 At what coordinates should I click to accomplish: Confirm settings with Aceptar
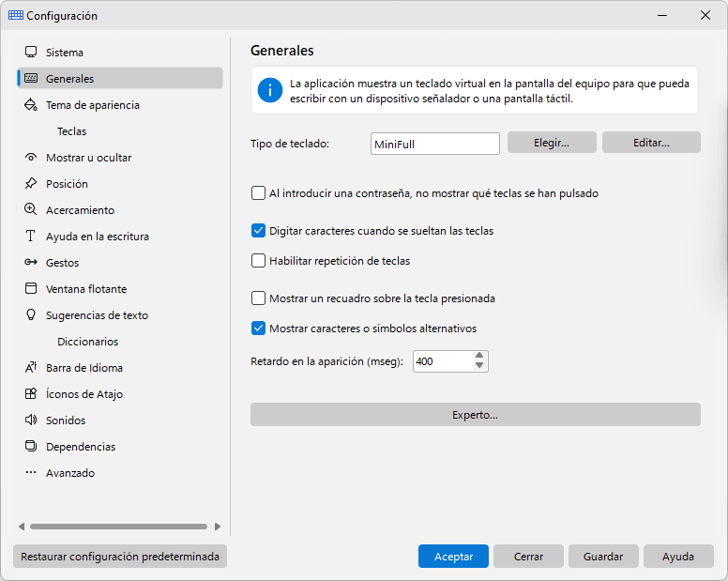tap(453, 557)
